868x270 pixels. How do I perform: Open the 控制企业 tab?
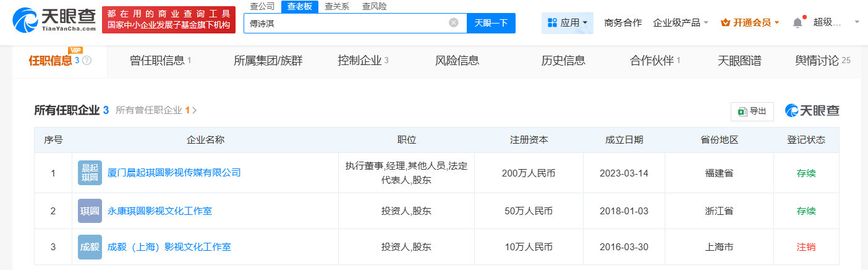pos(364,61)
